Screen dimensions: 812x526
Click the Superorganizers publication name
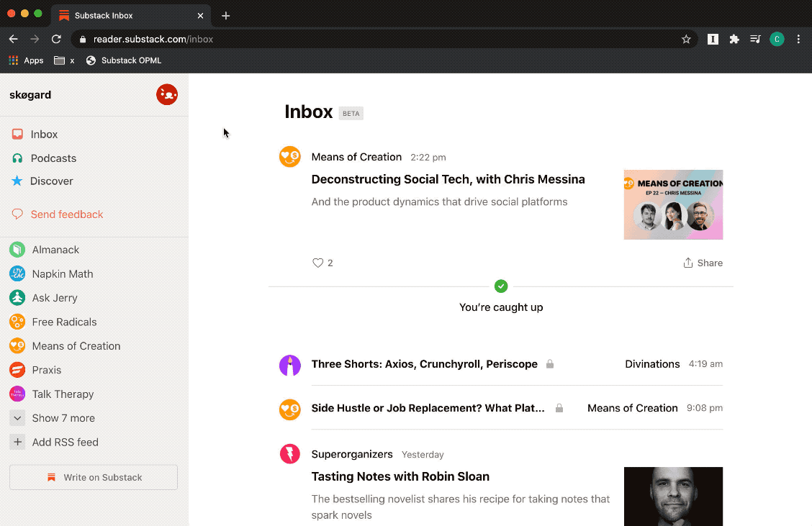coord(351,454)
